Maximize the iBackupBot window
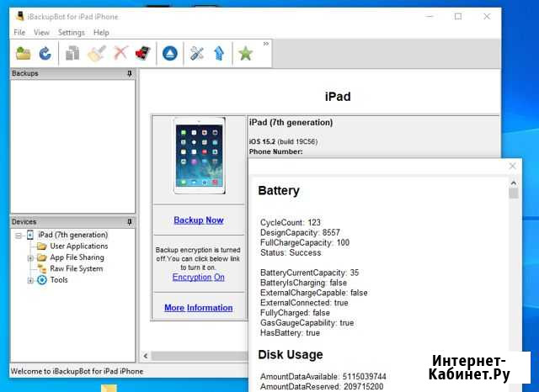 (x=458, y=16)
